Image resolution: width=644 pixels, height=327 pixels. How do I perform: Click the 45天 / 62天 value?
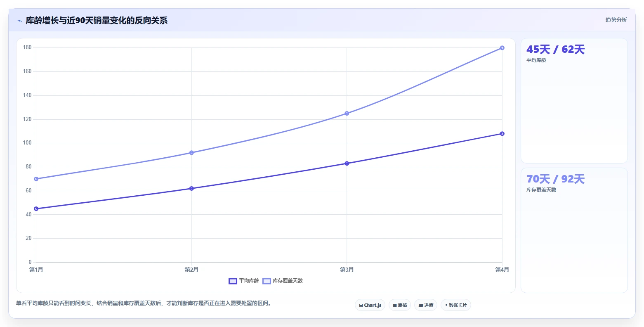[x=555, y=50]
